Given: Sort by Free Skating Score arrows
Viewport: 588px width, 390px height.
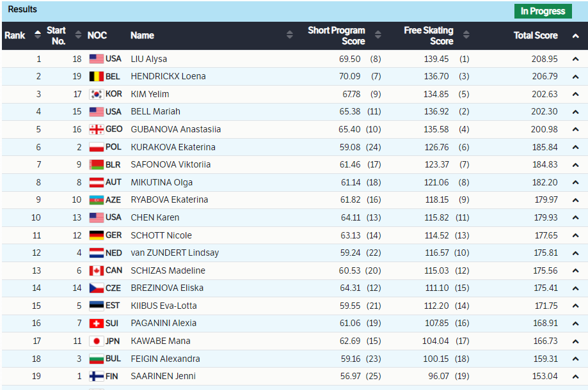Looking at the screenshot, I should point(466,35).
